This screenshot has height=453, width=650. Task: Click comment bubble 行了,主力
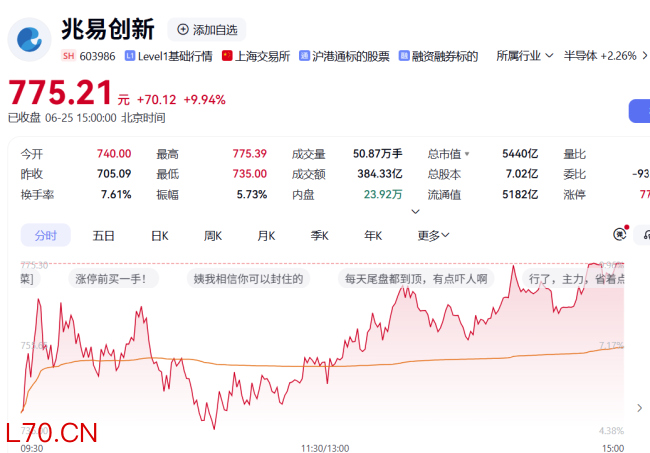point(573,279)
